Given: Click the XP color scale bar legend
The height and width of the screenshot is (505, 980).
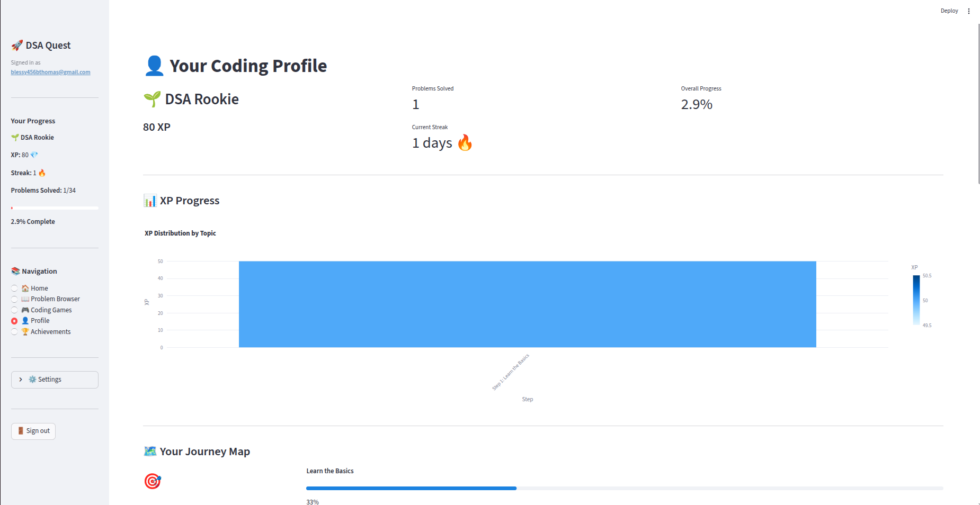Looking at the screenshot, I should click(x=916, y=300).
